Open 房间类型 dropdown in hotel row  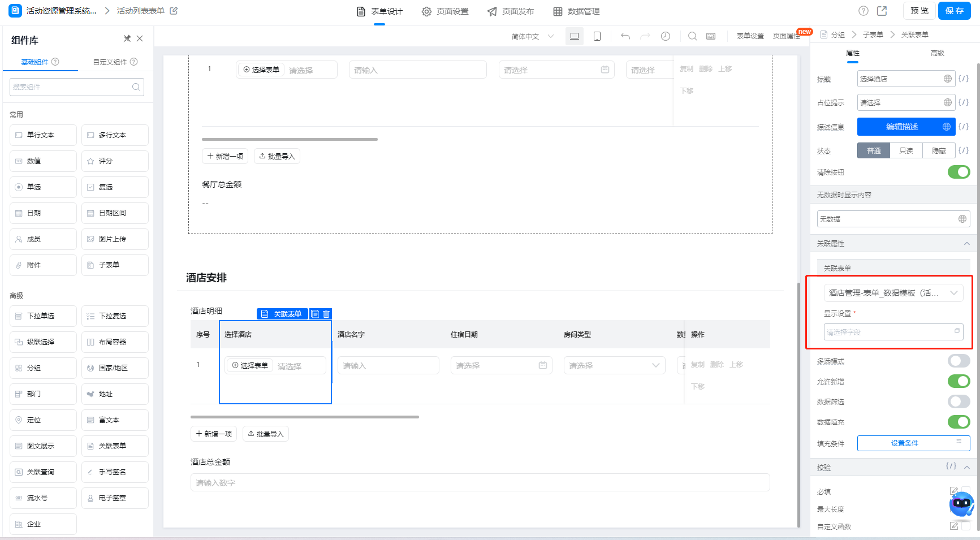[x=615, y=365]
